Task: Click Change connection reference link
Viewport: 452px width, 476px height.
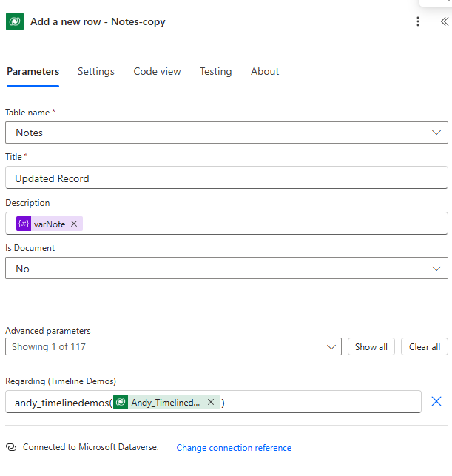Action: point(234,447)
